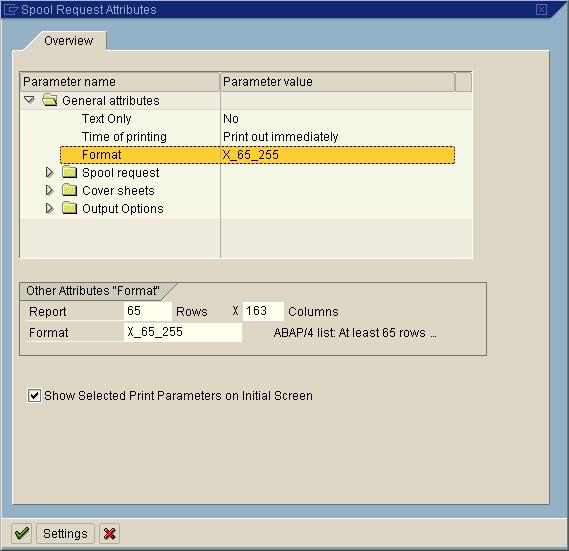The height and width of the screenshot is (551, 569).
Task: Close the Spool Request Attributes dialog
Action: 541,9
